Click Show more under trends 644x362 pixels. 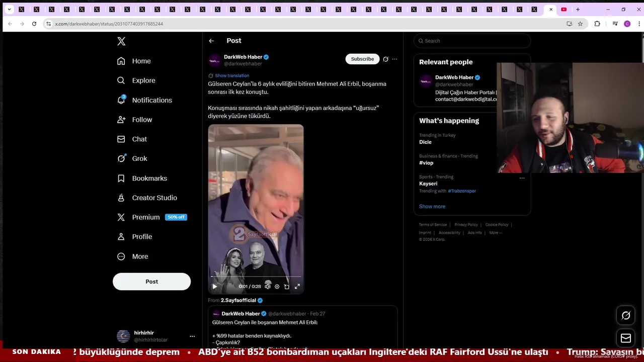coord(432,206)
